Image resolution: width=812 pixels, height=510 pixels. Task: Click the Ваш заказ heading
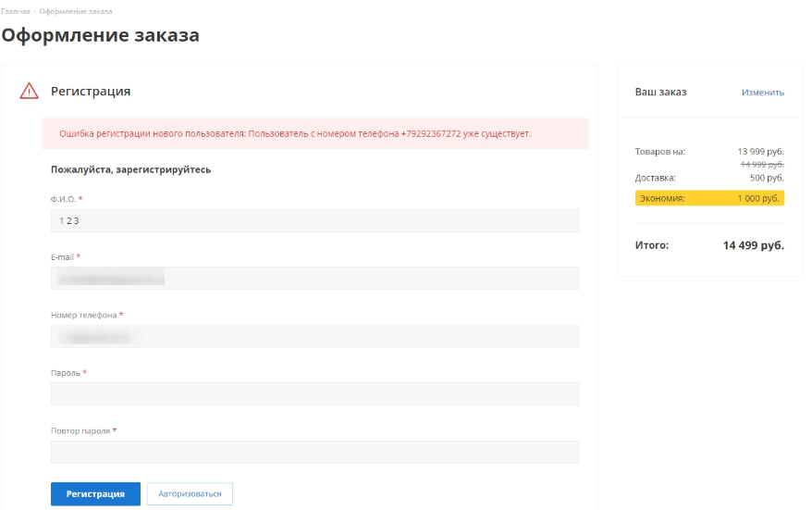[660, 93]
